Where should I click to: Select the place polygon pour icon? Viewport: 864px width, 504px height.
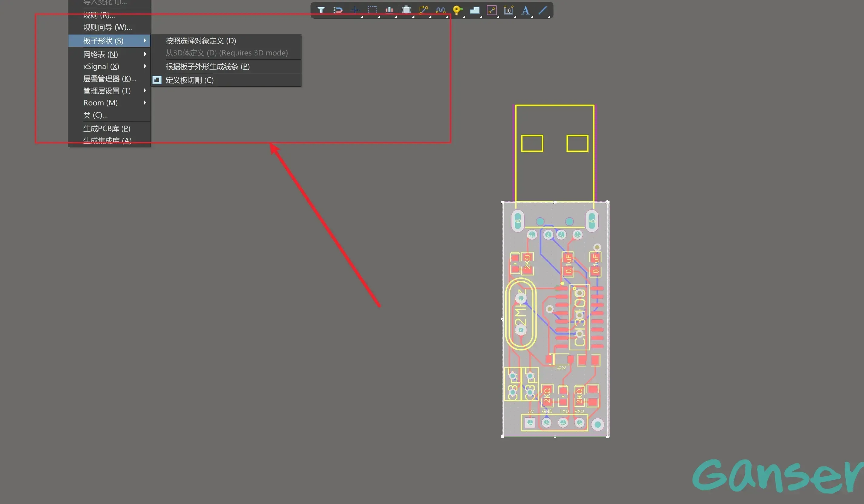pos(474,10)
